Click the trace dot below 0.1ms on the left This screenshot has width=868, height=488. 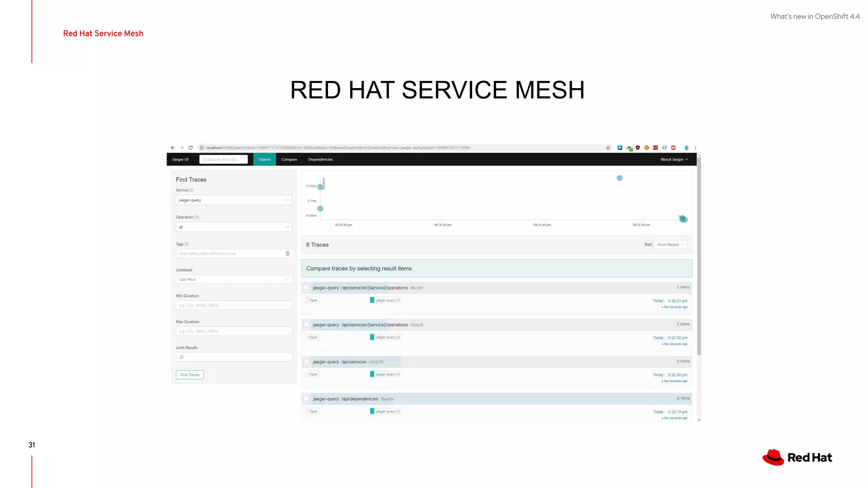pyautogui.click(x=320, y=208)
